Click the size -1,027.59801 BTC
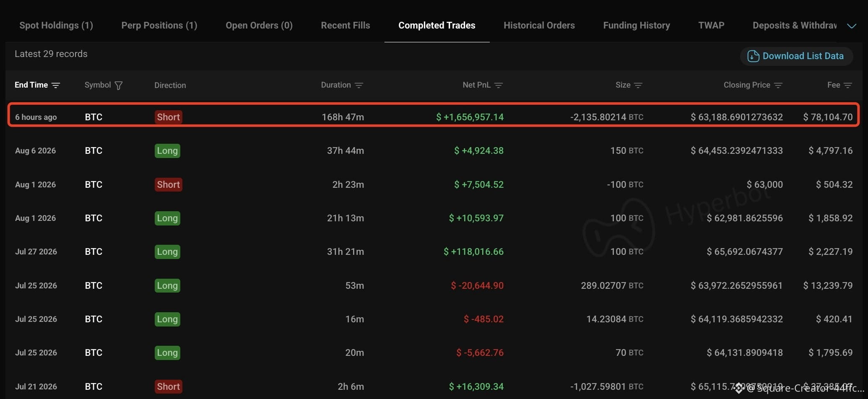The height and width of the screenshot is (399, 868). pos(607,386)
